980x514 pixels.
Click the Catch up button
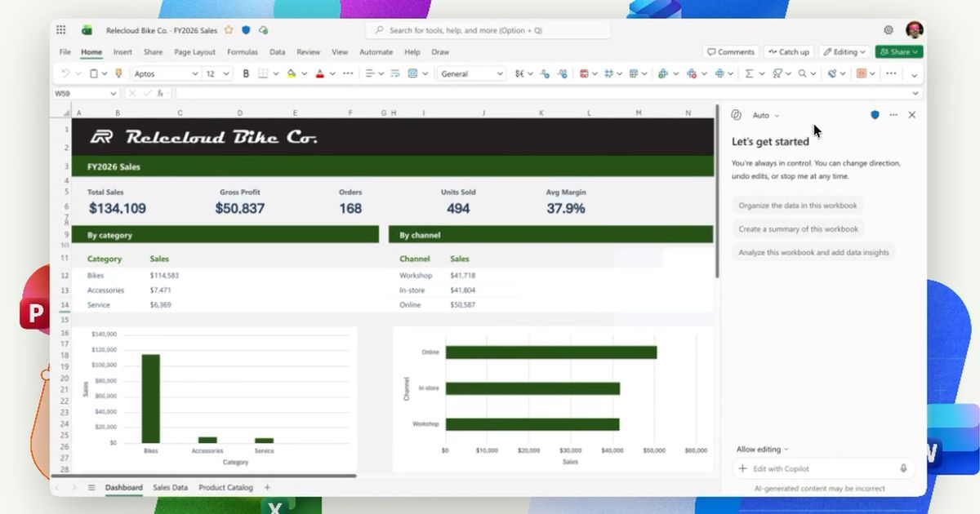click(788, 51)
